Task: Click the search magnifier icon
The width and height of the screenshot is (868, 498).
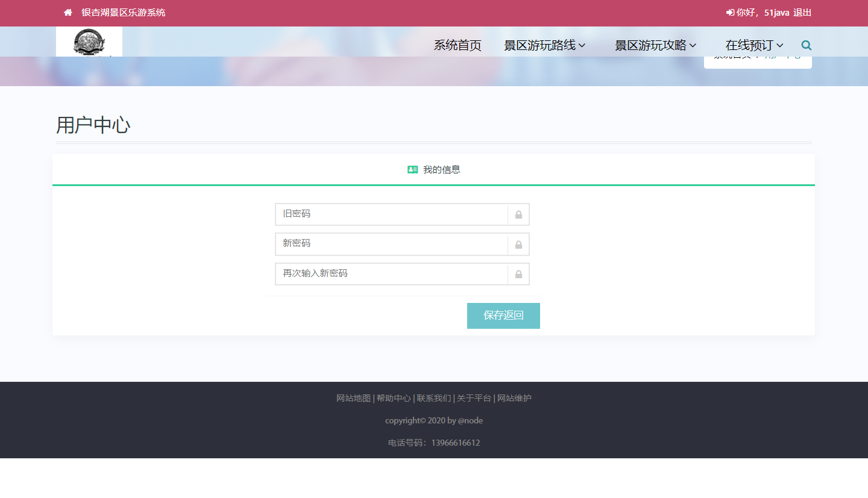Action: 806,45
